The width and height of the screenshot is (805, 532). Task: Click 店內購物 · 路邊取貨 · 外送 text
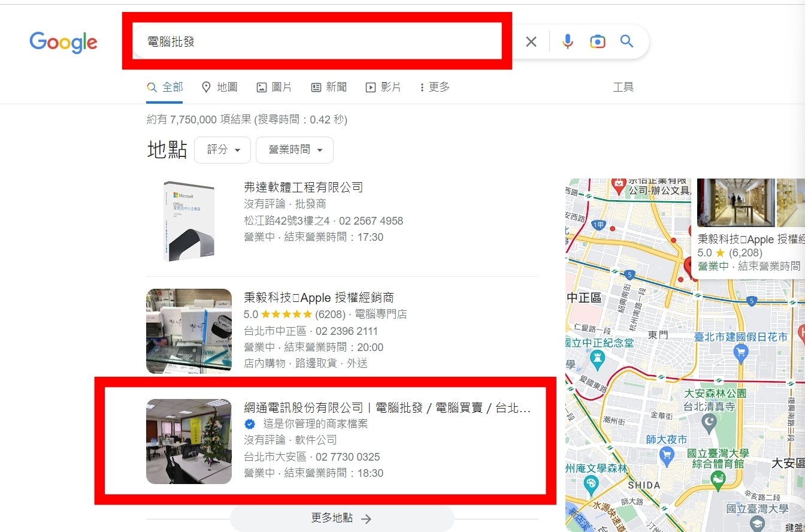pyautogui.click(x=305, y=363)
